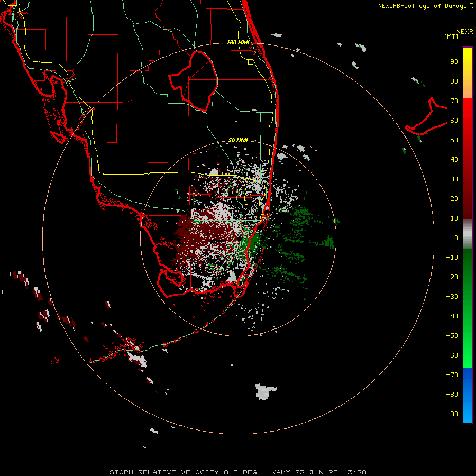Click the Storm Relative Velocity caption at bottom
Image resolution: width=476 pixels, height=476 pixels.
[x=237, y=472]
